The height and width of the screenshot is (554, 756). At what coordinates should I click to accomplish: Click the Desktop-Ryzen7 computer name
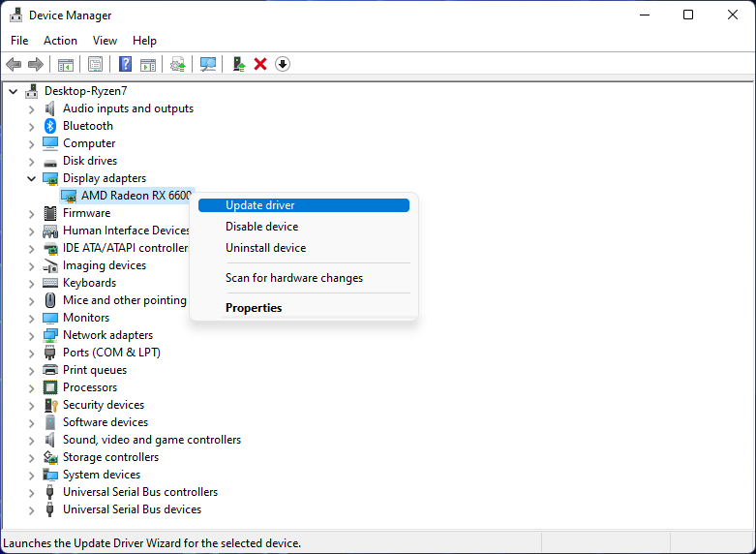(86, 91)
